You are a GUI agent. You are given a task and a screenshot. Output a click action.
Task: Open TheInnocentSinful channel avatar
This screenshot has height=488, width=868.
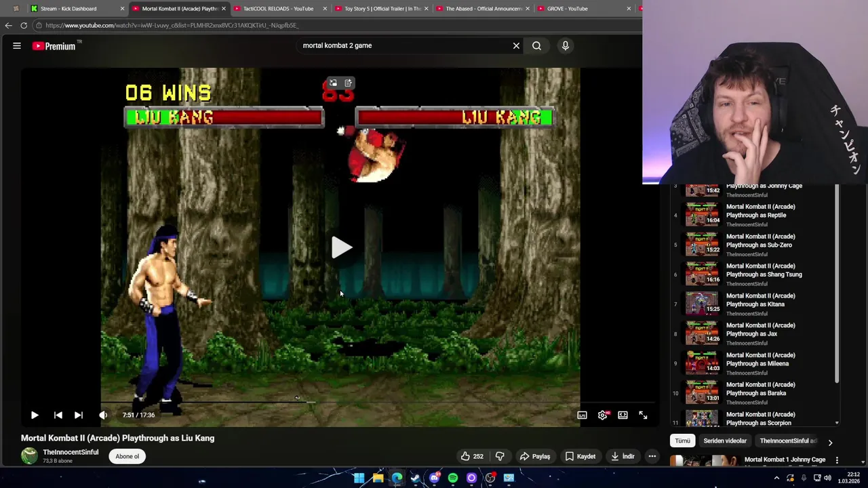29,456
